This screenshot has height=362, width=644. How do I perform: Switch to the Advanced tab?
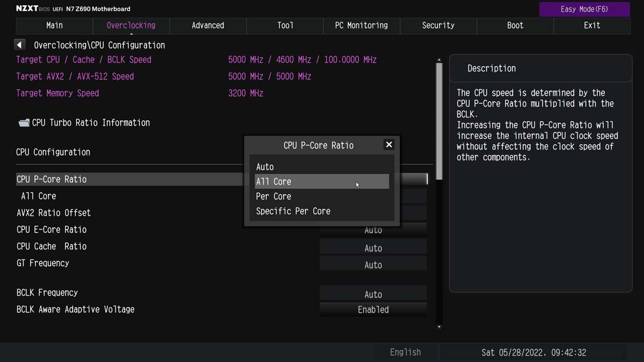click(x=208, y=25)
